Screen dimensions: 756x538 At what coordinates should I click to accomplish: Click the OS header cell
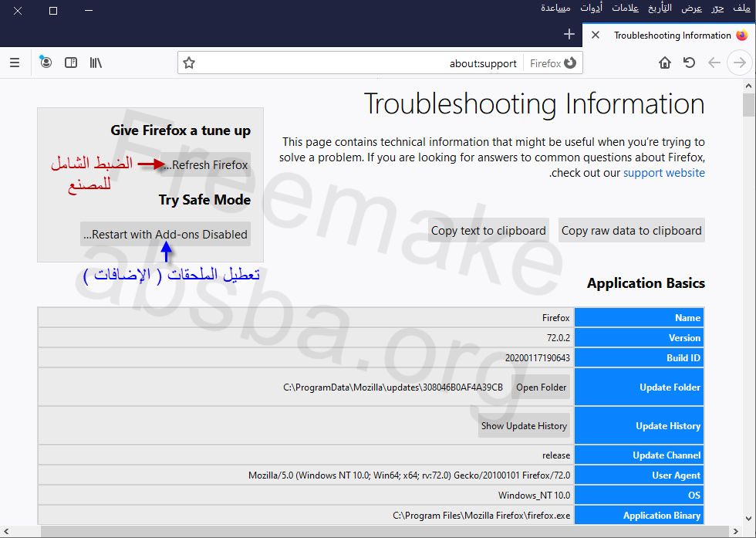(x=639, y=495)
